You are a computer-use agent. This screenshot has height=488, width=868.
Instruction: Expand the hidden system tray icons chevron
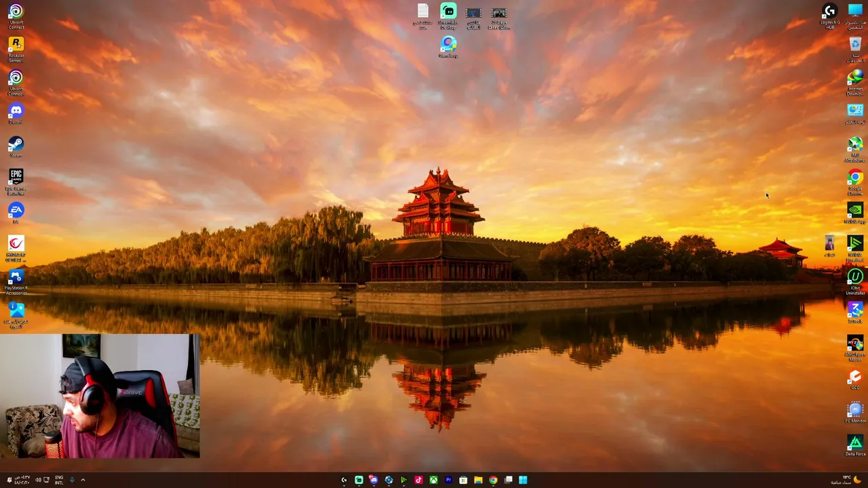[x=83, y=480]
